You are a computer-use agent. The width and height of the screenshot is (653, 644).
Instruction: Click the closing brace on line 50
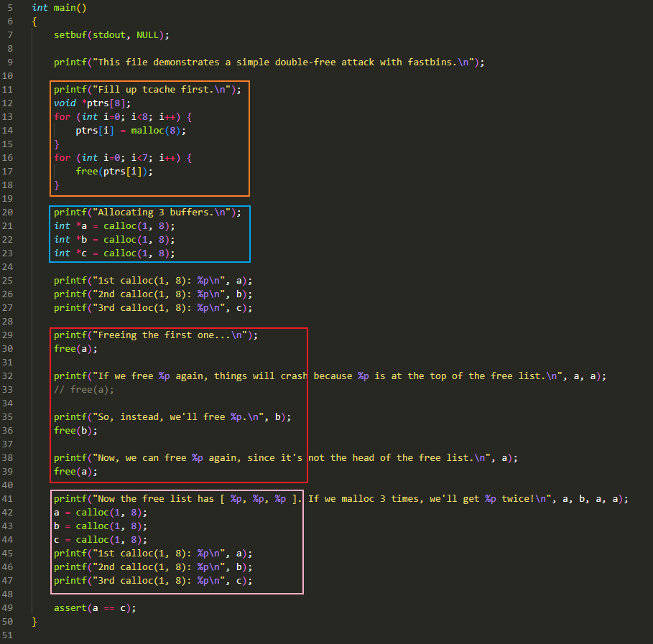[34, 622]
